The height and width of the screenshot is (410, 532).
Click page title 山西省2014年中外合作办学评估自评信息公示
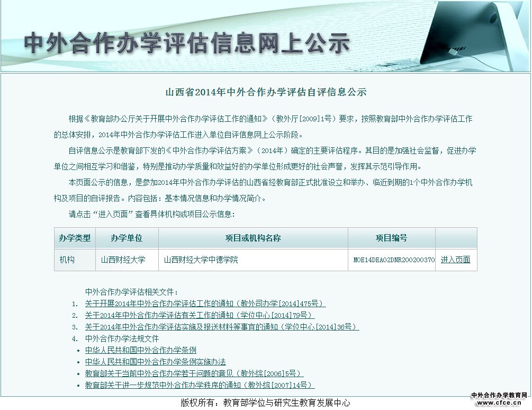(x=266, y=92)
